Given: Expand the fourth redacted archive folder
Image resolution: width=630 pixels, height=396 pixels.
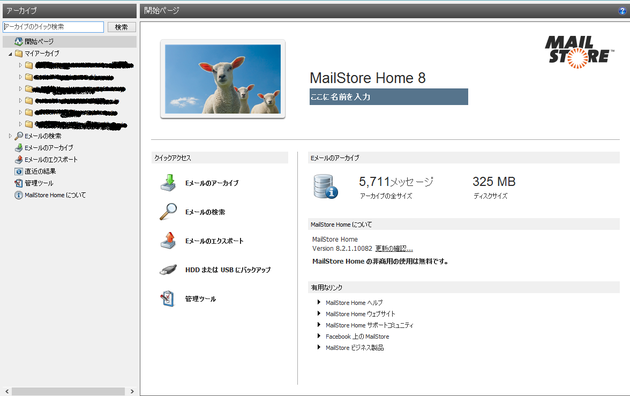Looking at the screenshot, I should tap(20, 100).
